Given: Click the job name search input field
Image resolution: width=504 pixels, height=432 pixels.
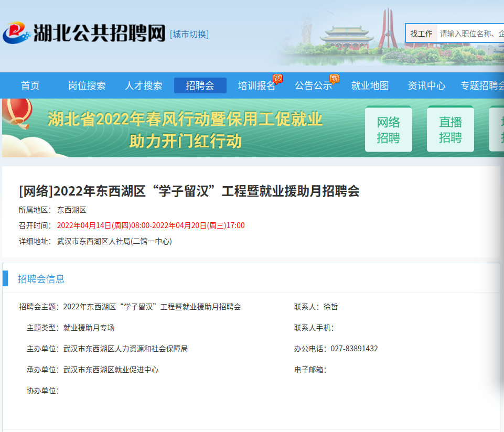Looking at the screenshot, I should (470, 34).
